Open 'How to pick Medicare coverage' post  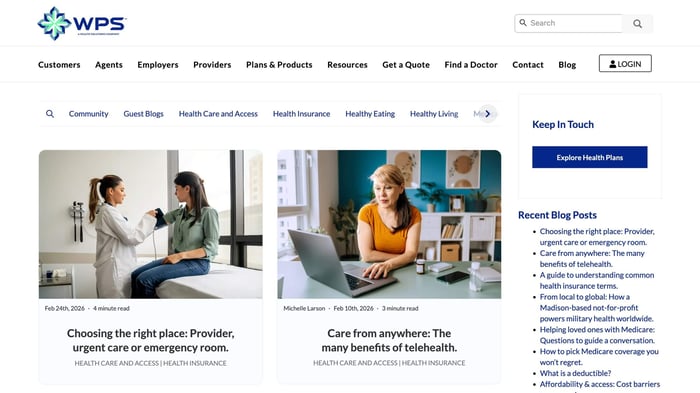click(x=599, y=357)
